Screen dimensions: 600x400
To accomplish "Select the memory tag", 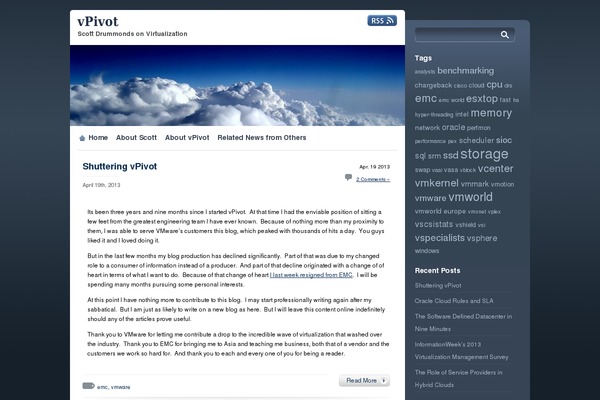I will pos(491,113).
